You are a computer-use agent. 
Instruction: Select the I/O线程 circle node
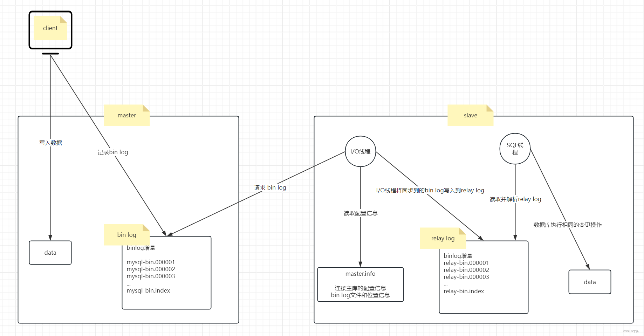coord(361,151)
